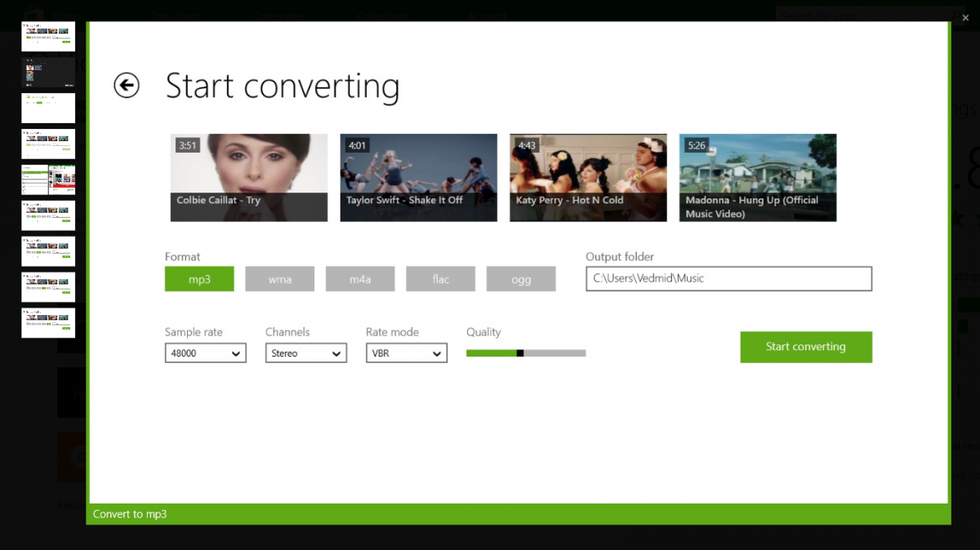This screenshot has height=550, width=980.
Task: Select the Katy Perry - Hot N Cold video
Action: [588, 178]
